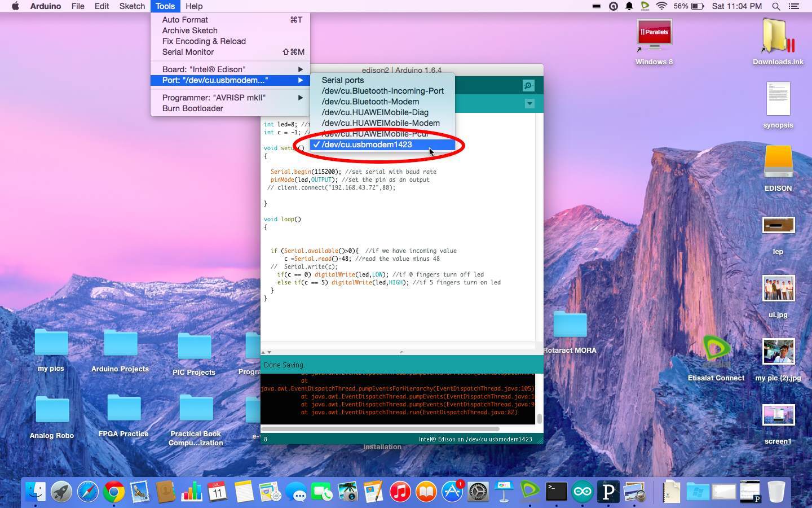Choose Archive Sketch menu entry
This screenshot has width=812, height=508.
click(x=230, y=30)
